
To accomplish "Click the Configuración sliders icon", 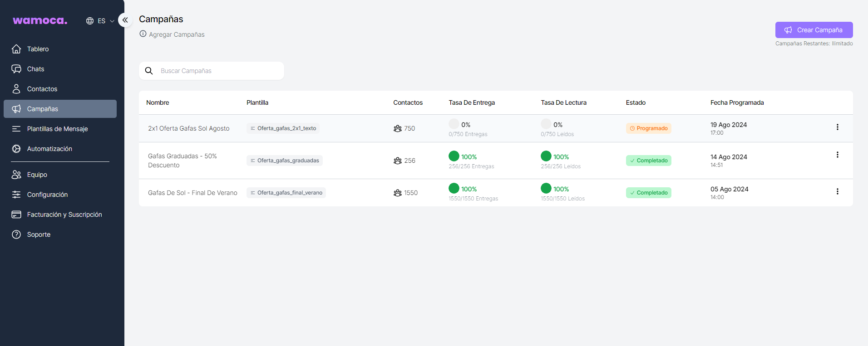I will point(16,195).
